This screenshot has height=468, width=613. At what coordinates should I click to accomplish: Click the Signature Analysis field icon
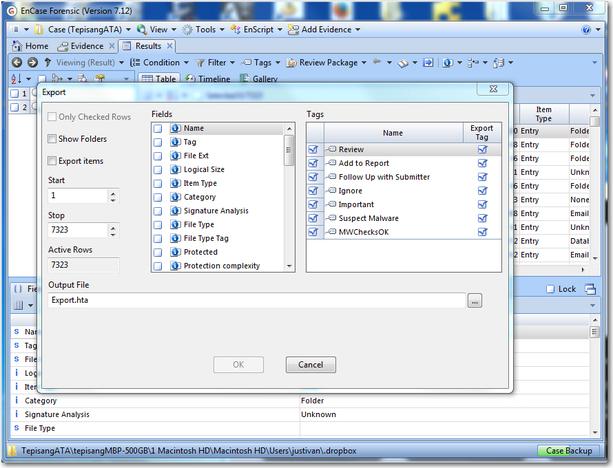tap(176, 211)
